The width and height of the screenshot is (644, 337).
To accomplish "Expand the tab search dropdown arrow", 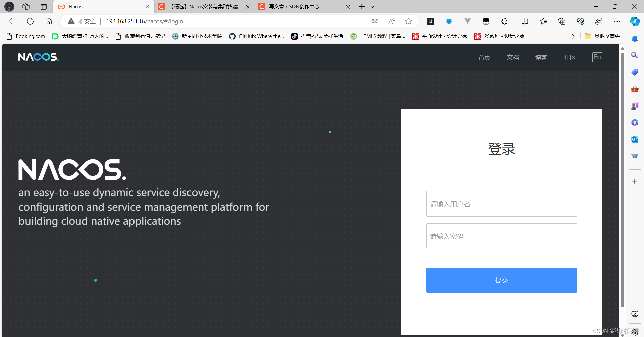I will click(372, 7).
